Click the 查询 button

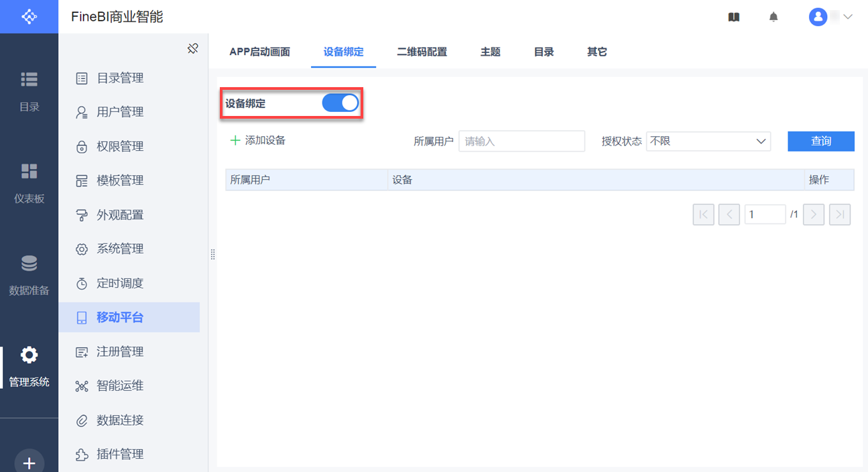coord(821,141)
